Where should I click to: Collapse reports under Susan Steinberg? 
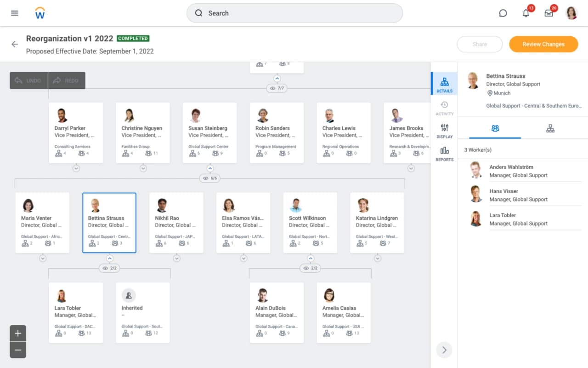click(x=210, y=168)
